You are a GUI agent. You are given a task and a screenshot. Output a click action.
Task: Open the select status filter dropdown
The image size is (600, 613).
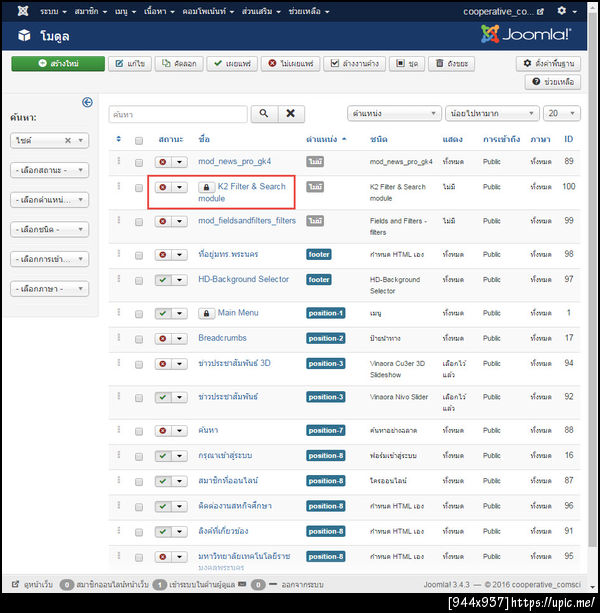[49, 170]
